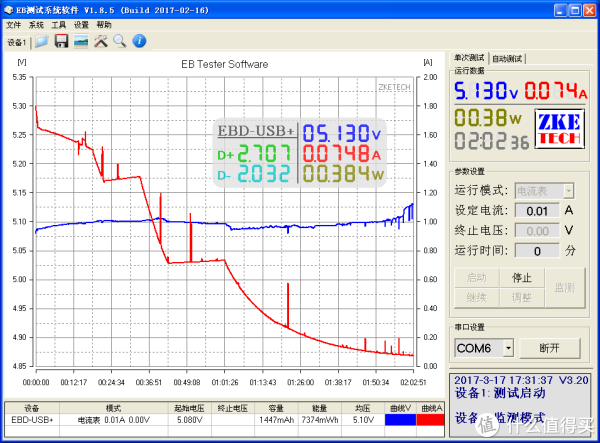The width and height of the screenshot is (600, 443).
Task: Open the 设置 menu
Action: [x=81, y=25]
